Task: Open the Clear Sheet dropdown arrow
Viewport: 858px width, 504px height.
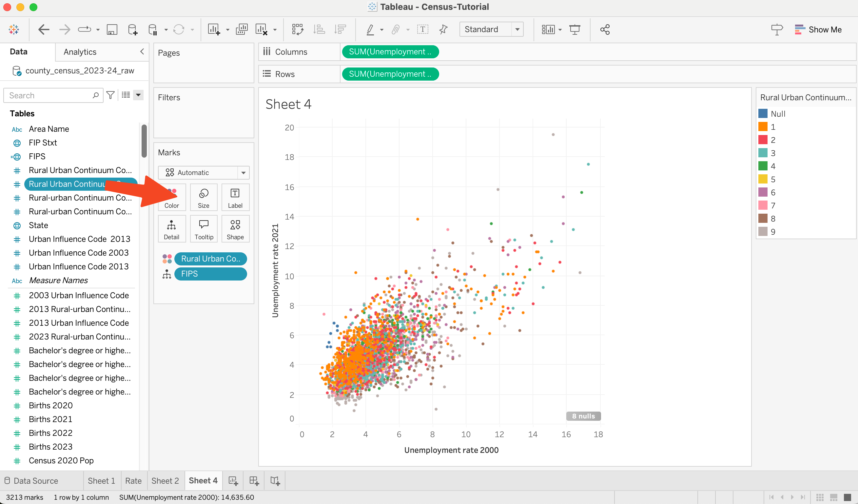Action: pyautogui.click(x=275, y=29)
